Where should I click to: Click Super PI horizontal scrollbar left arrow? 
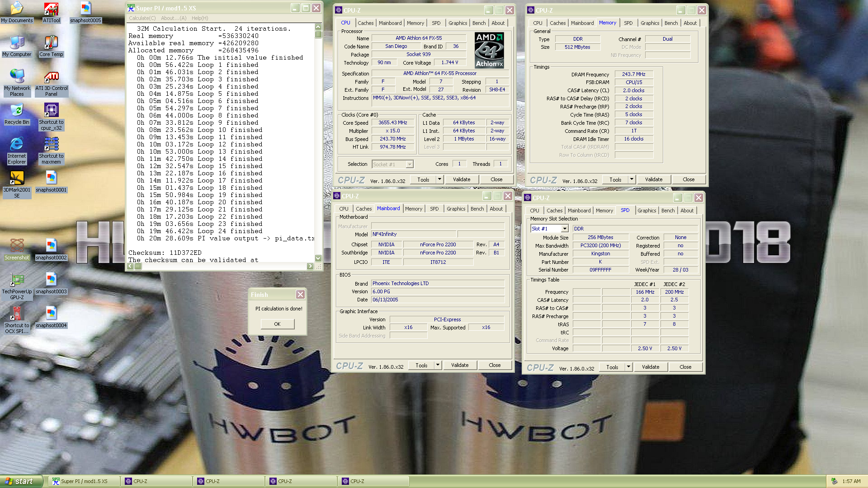pyautogui.click(x=131, y=266)
